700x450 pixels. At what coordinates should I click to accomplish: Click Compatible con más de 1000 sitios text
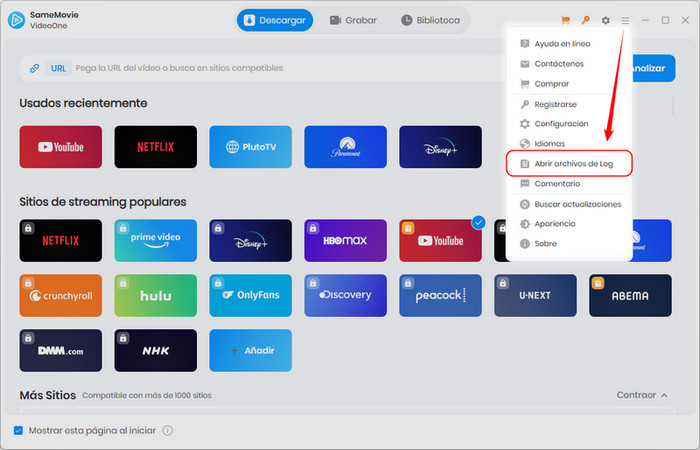(147, 396)
